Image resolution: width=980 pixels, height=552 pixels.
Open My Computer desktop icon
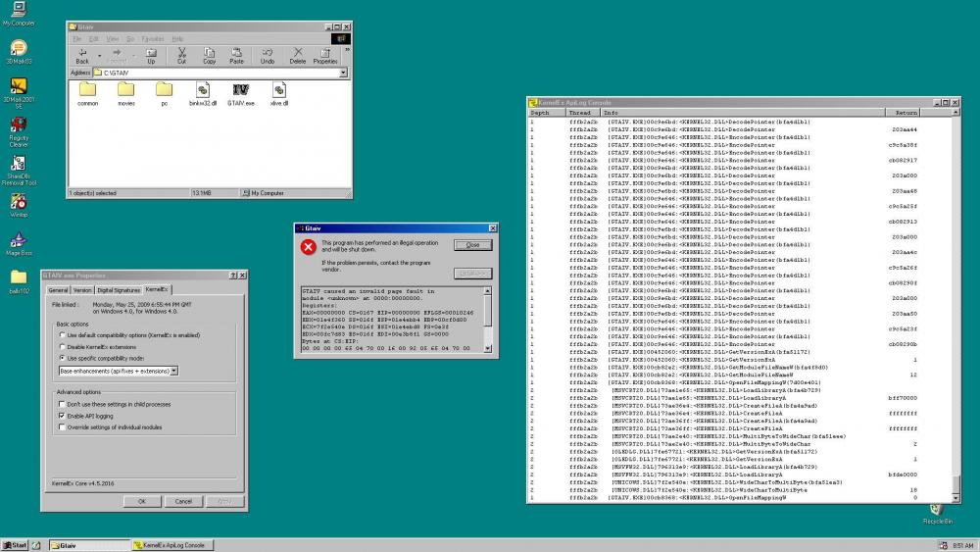click(19, 14)
